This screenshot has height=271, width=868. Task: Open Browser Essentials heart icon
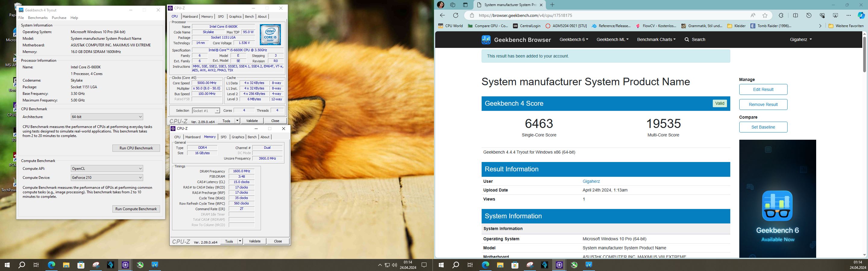click(x=822, y=15)
